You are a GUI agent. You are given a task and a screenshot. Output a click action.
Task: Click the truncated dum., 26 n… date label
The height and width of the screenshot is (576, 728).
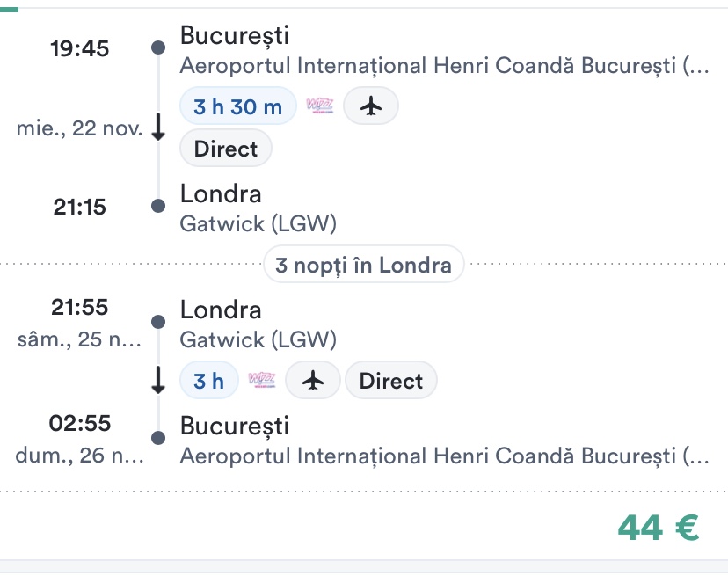pyautogui.click(x=79, y=456)
